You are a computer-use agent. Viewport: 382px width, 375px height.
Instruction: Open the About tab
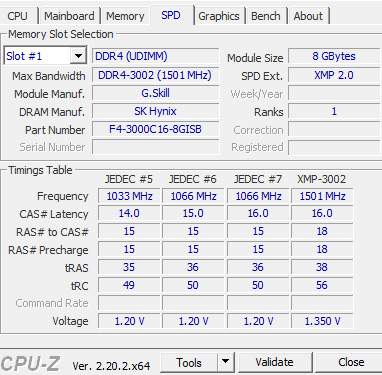click(x=308, y=16)
